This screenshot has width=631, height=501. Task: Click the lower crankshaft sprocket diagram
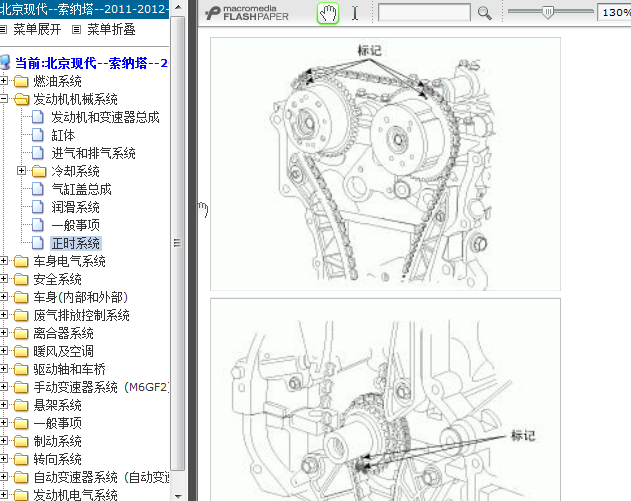coord(385,400)
